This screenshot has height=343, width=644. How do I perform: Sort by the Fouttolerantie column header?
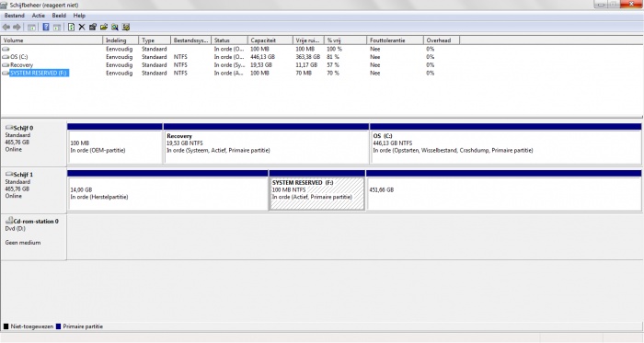point(395,40)
